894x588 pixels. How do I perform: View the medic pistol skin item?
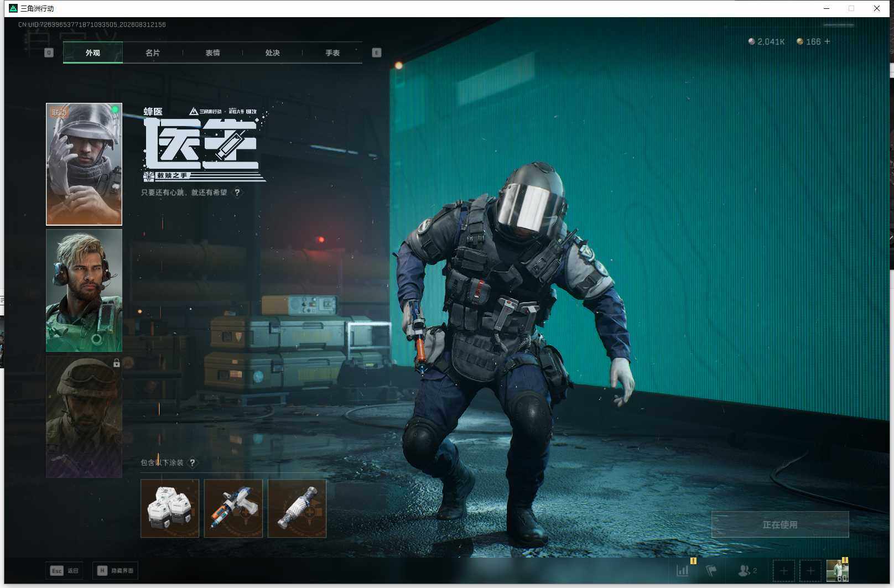(233, 508)
